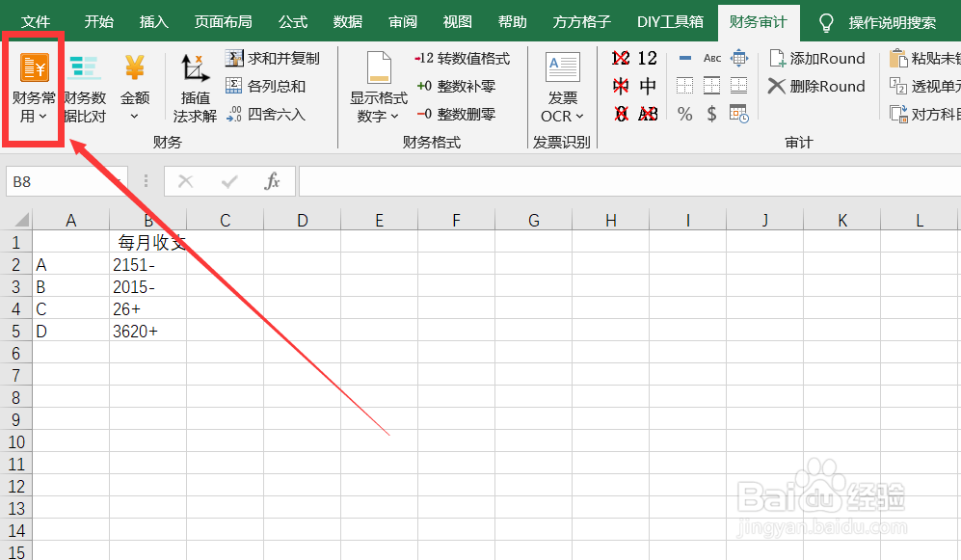This screenshot has width=961, height=560.
Task: Click the 透视单元 pivot icon
Action: pyautogui.click(x=898, y=86)
